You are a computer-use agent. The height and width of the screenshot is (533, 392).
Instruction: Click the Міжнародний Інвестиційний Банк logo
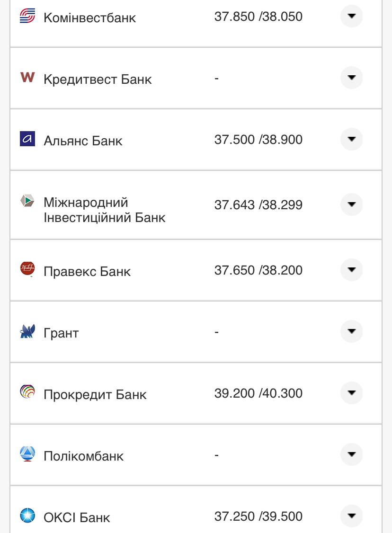[x=27, y=201]
